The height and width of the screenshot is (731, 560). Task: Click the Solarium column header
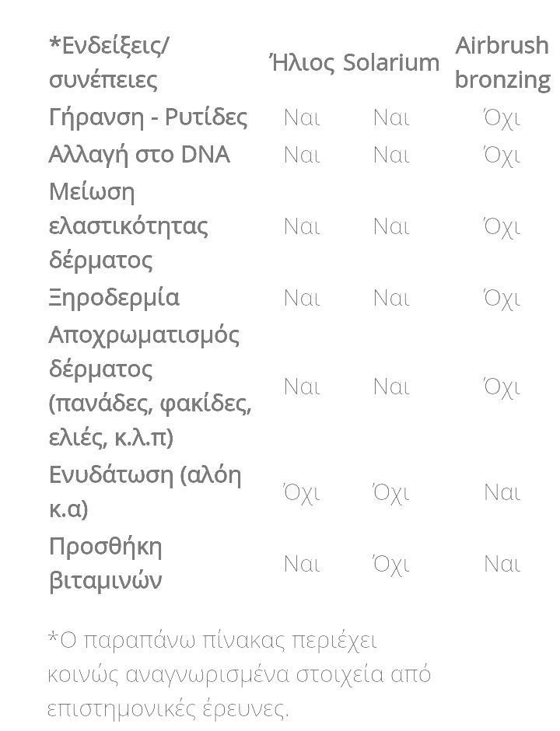(391, 62)
